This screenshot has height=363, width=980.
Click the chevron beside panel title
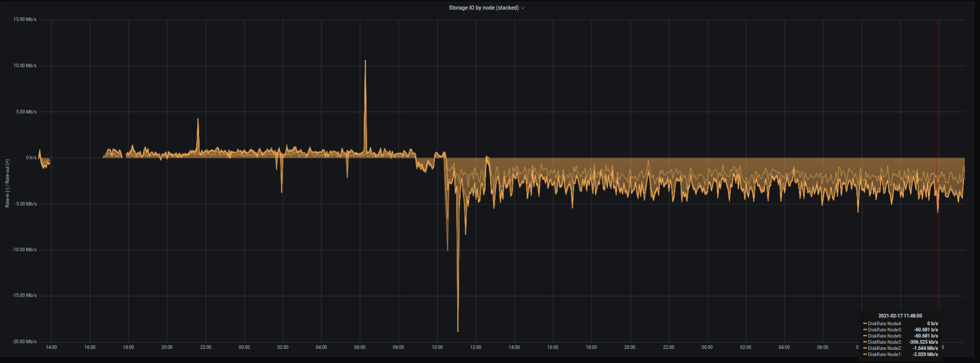[523, 8]
